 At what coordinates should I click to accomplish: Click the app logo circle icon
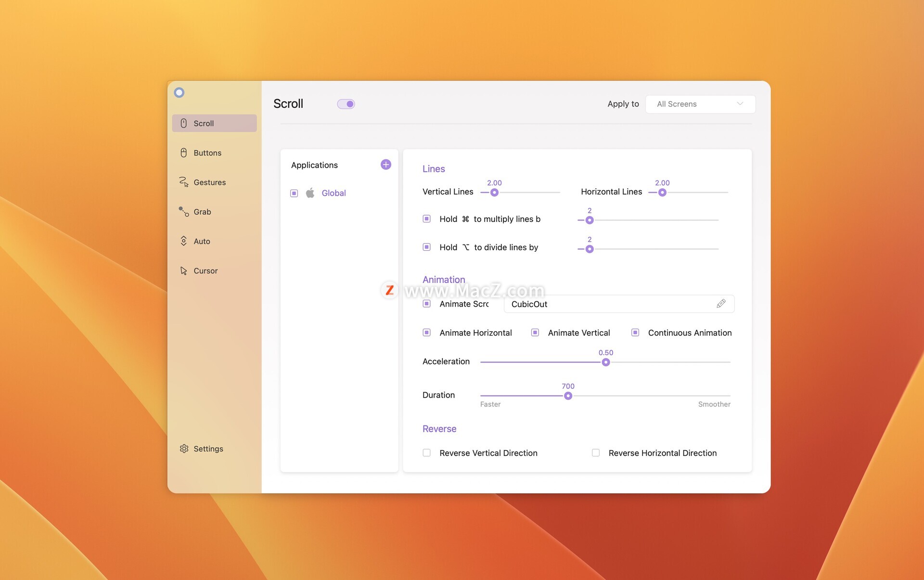179,92
